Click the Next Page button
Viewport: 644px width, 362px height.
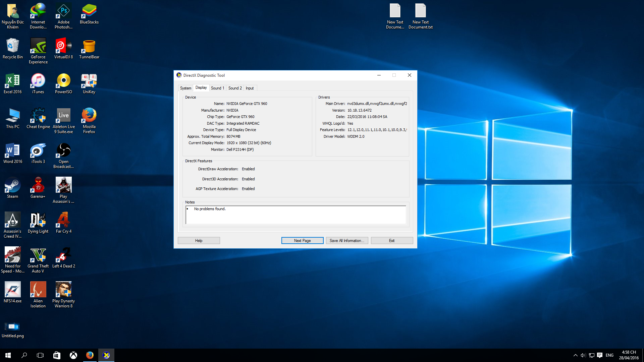(302, 241)
